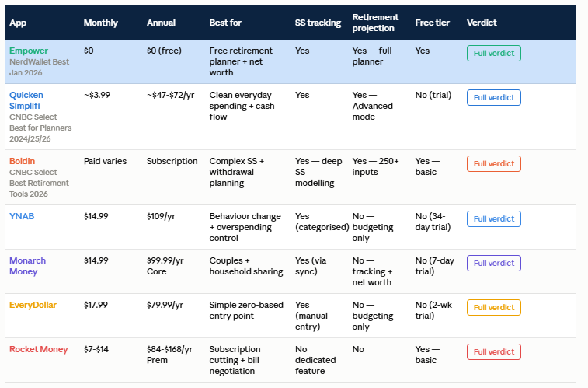The height and width of the screenshot is (388, 588).
Task: Select 'Free retirement planner + net worth' cell
Action: (241, 61)
